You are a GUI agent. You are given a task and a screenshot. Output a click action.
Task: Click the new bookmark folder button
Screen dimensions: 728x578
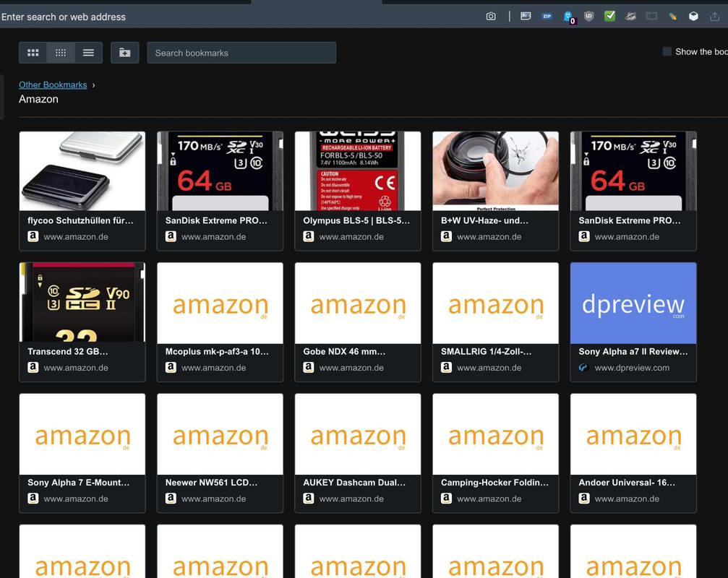pos(125,53)
